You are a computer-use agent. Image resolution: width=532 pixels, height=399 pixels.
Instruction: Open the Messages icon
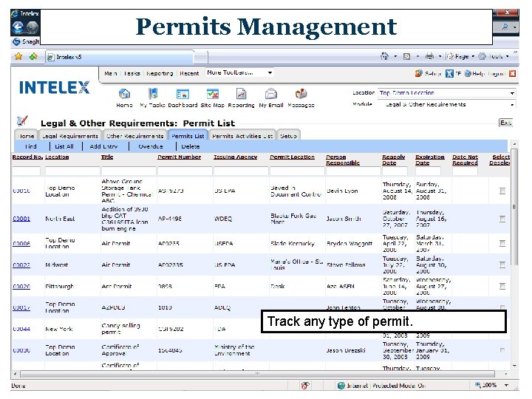click(x=301, y=94)
